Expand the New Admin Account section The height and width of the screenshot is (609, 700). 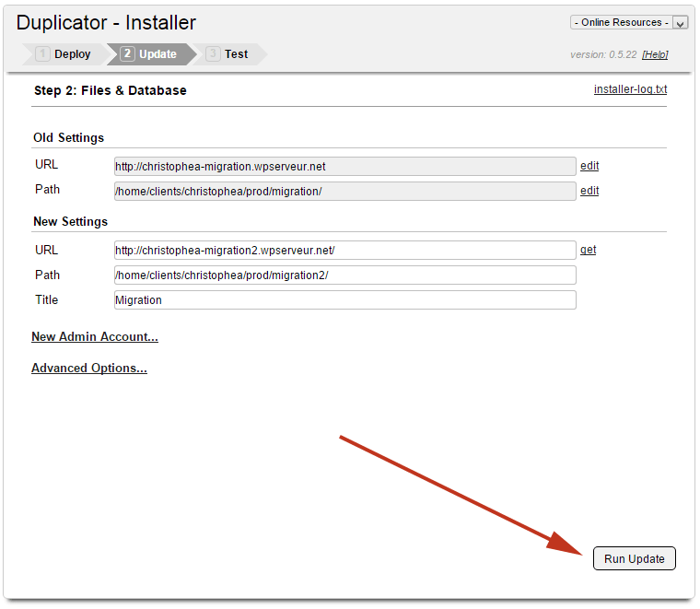(95, 337)
